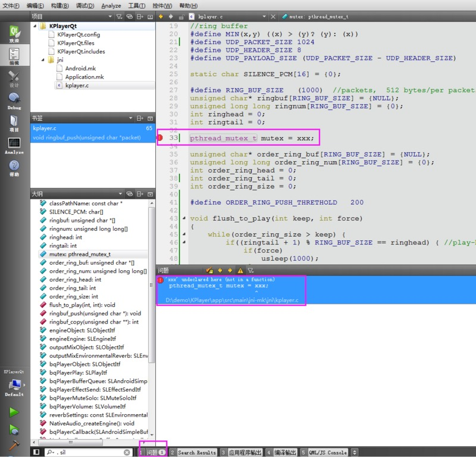Select kplayer.c in the project tree
Screen dimensions: 476x457
[77, 86]
